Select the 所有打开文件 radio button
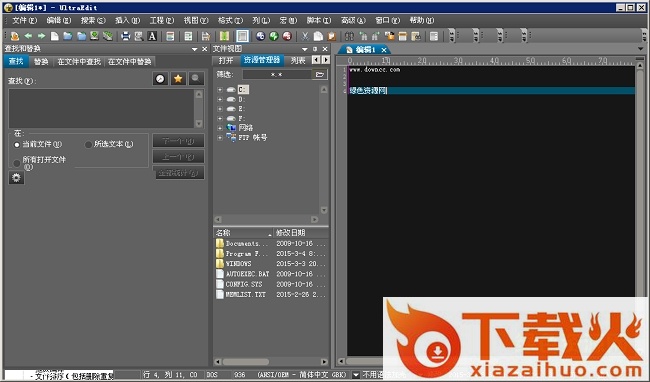 pos(17,163)
